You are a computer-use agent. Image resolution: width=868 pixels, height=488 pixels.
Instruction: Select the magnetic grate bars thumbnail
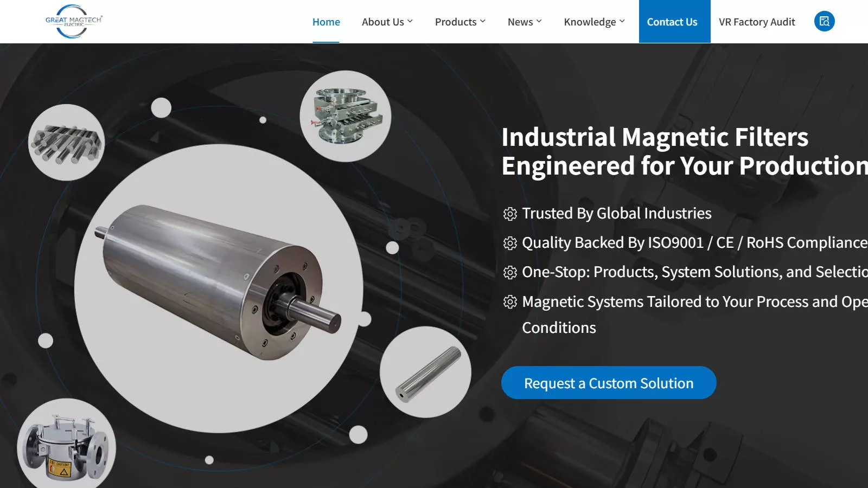(x=66, y=142)
